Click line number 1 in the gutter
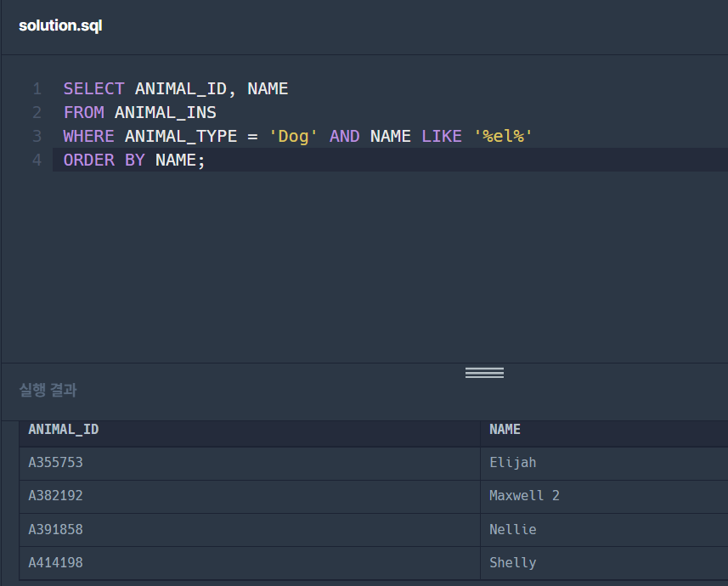This screenshot has width=728, height=586. point(37,88)
